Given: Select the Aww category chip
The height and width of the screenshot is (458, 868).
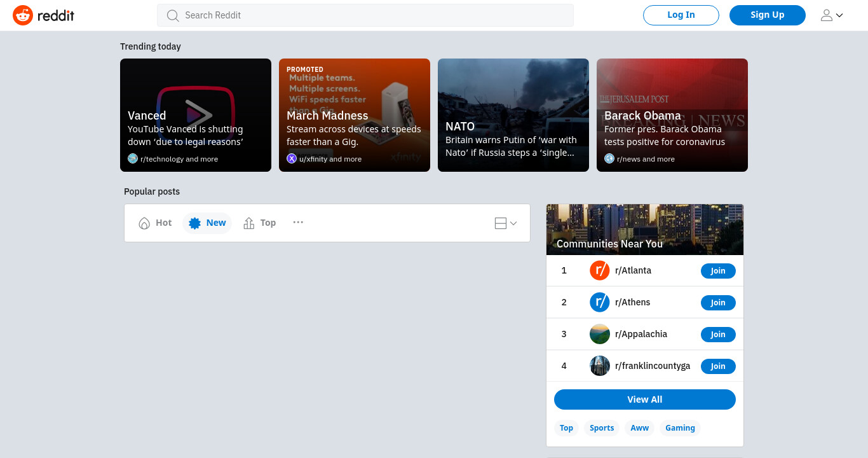Looking at the screenshot, I should (640, 428).
